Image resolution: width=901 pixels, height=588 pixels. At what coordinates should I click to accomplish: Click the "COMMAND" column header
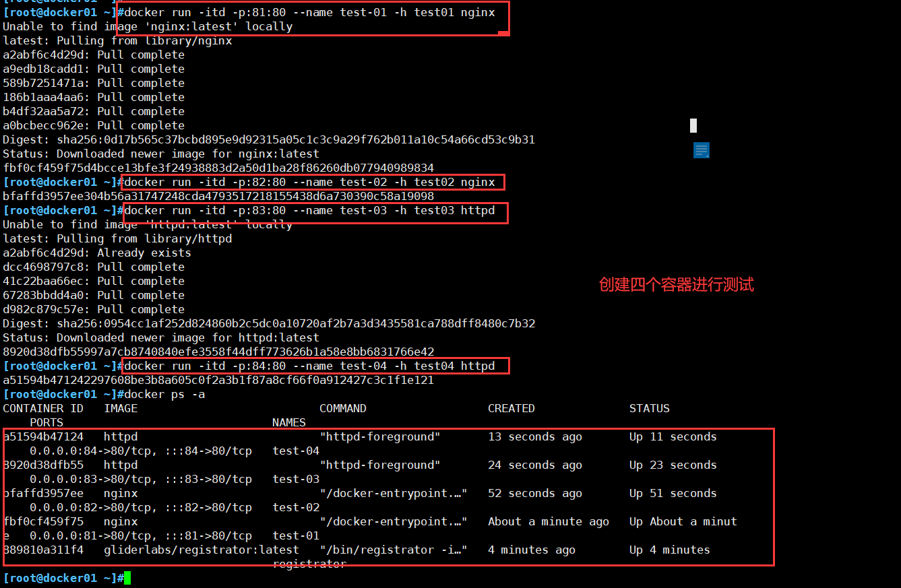point(343,408)
